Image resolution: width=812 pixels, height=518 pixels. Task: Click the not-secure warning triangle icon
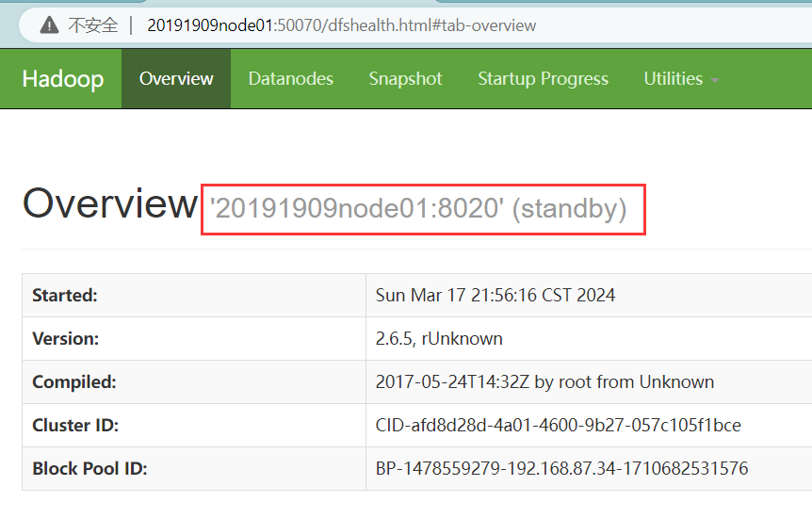49,24
